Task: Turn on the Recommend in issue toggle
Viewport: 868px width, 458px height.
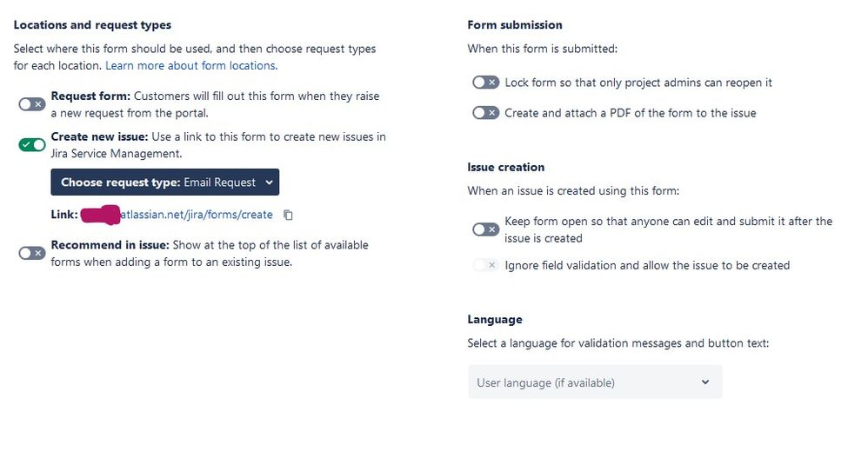Action: pyautogui.click(x=31, y=254)
